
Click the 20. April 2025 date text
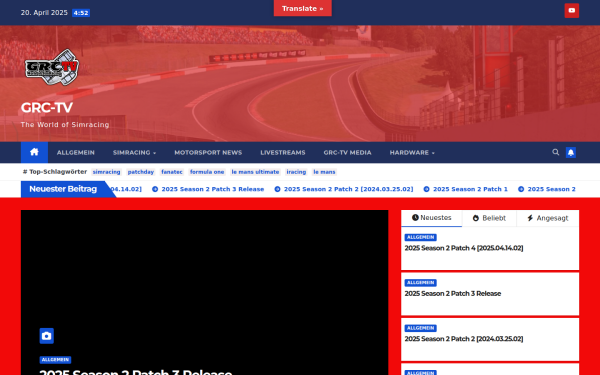click(x=44, y=13)
